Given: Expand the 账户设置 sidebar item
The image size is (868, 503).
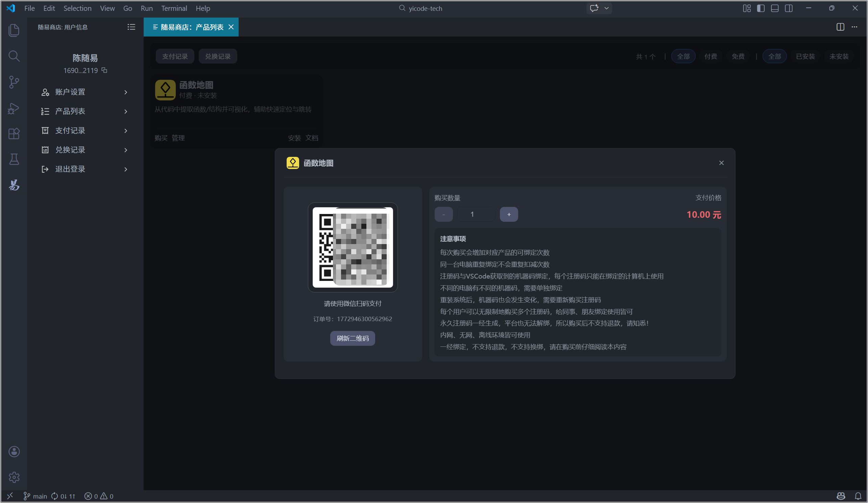Looking at the screenshot, I should (84, 92).
